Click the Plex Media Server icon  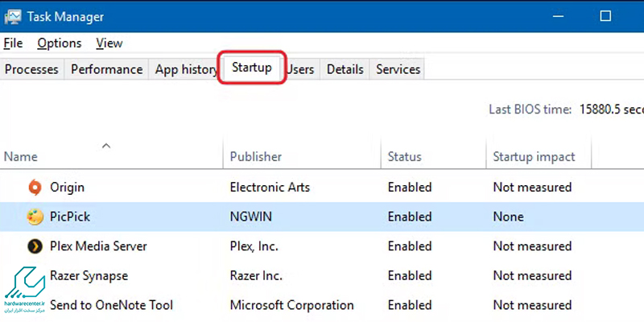coord(35,246)
